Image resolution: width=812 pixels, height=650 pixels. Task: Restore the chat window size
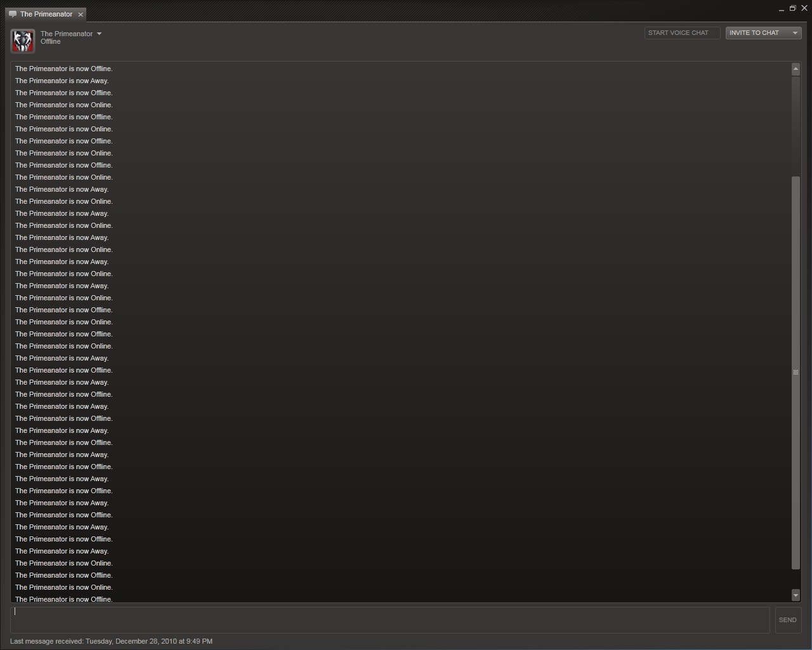click(x=792, y=8)
